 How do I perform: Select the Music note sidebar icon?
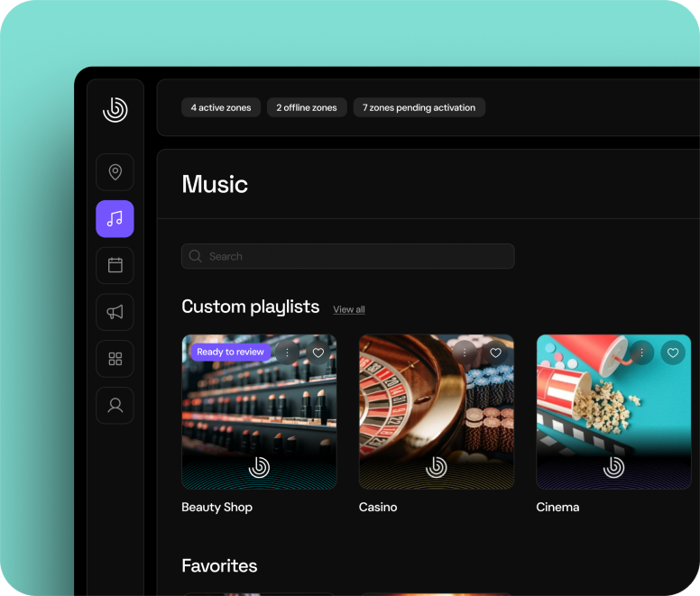click(x=115, y=218)
